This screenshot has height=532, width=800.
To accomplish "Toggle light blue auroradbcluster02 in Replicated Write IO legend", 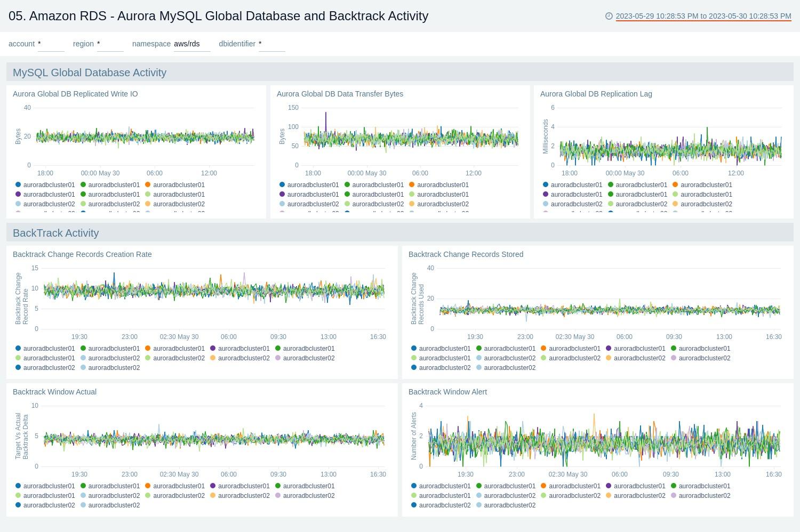I will (x=45, y=204).
